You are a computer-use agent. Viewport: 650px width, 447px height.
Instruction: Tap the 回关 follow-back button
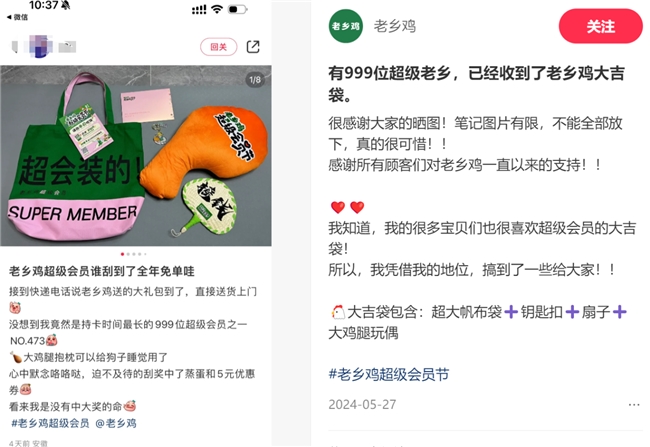click(x=218, y=47)
